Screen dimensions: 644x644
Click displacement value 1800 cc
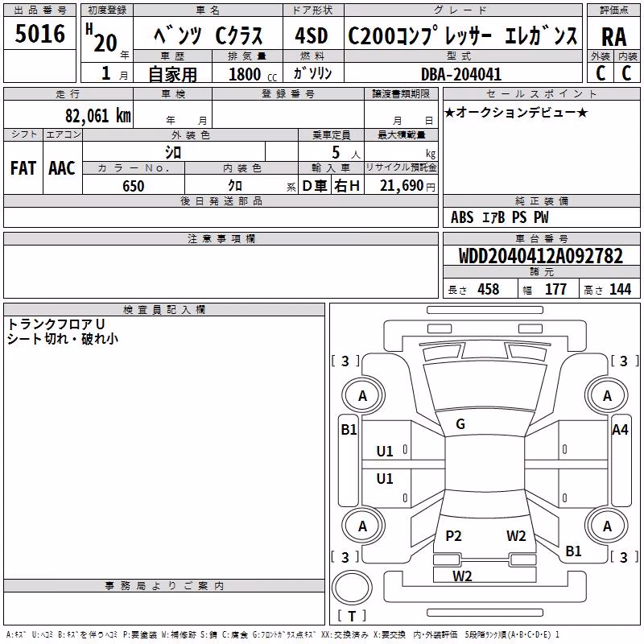(x=253, y=75)
